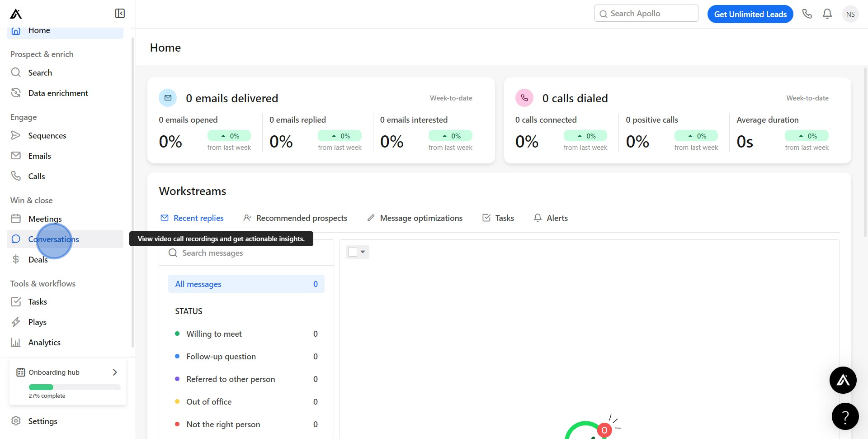Open the select-all dropdown arrow
Image resolution: width=868 pixels, height=439 pixels.
tap(363, 252)
